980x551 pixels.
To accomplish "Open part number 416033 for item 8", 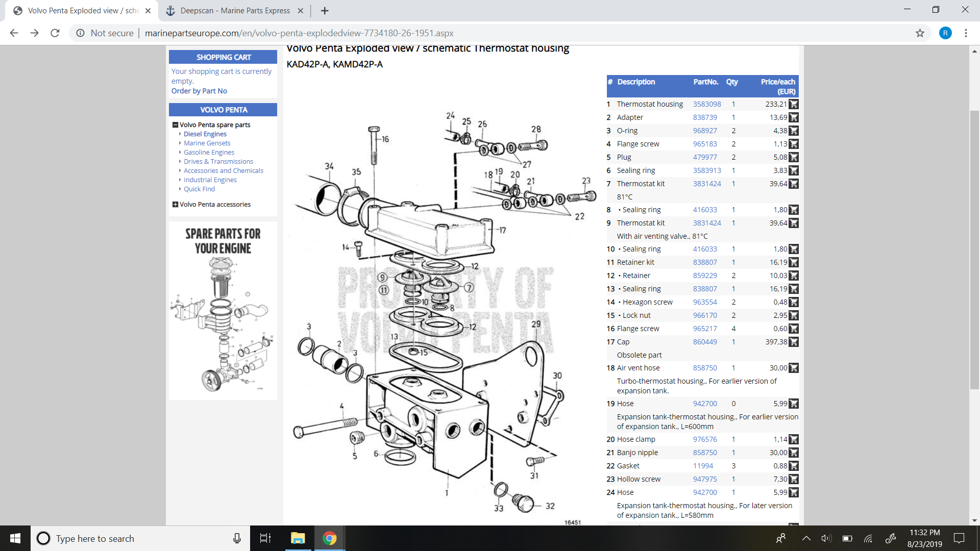I will coord(705,210).
